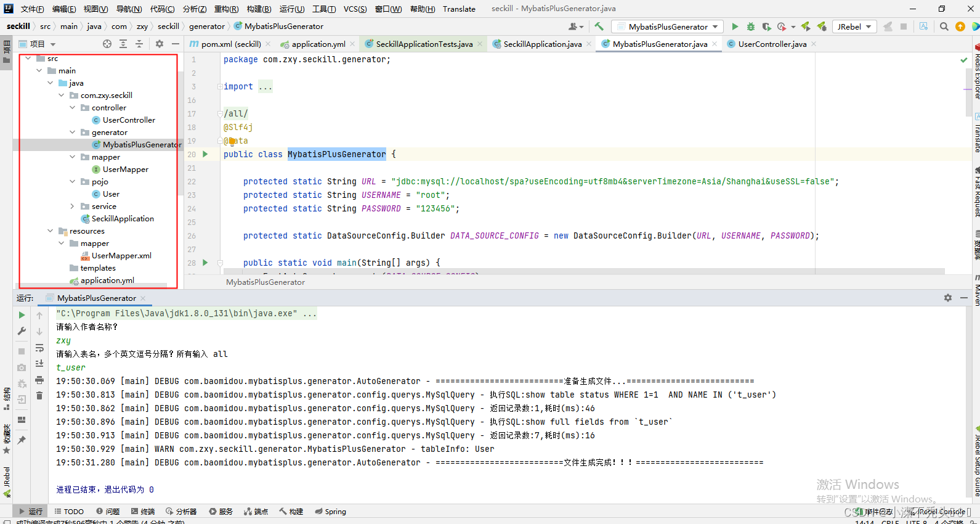Run MybatisPlusGenerator with the green toolbar play button
Screen dimensions: 980x524
tap(735, 27)
